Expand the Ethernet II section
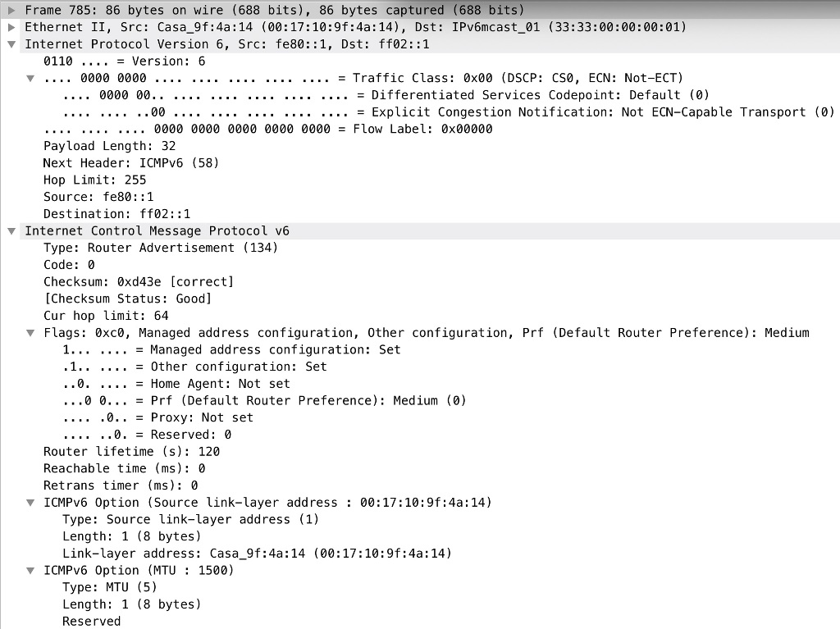Image resolution: width=840 pixels, height=629 pixels. (11, 27)
